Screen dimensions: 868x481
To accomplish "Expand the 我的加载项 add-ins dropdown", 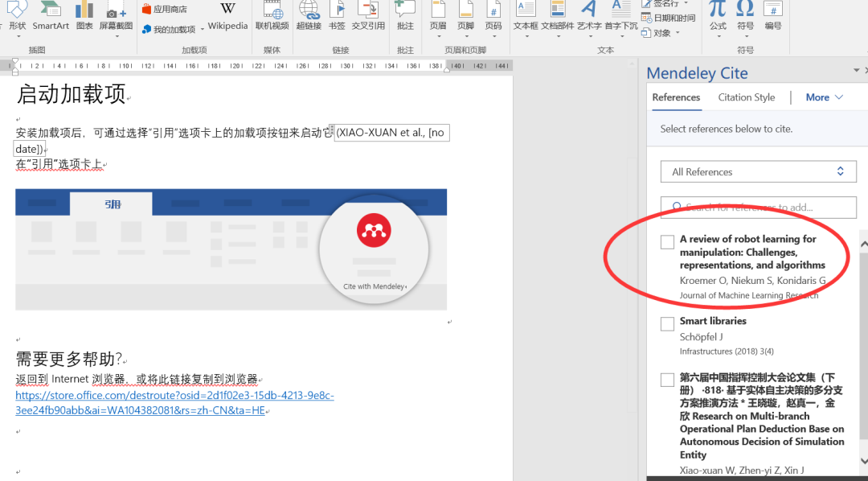I will pos(203,30).
